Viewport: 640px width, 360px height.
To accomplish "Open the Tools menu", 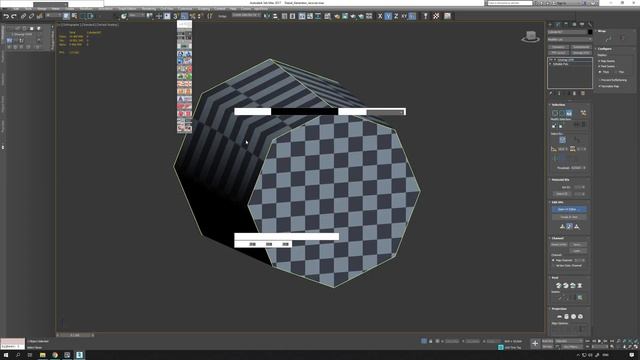I will click(x=28, y=9).
